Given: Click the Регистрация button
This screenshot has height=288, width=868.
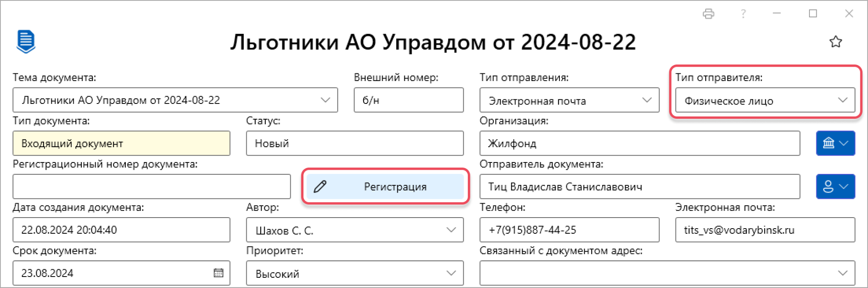Looking at the screenshot, I should click(x=385, y=187).
